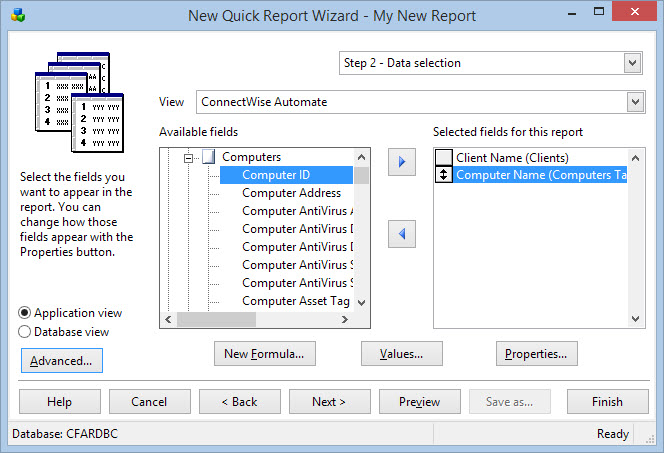Screen dimensions: 664x453
Task: Click selected fields scroll down arrow
Action: pos(635,318)
